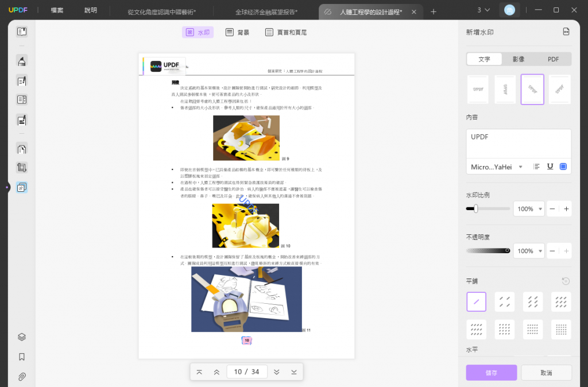Select the 45-degree descending watermark preset

point(532,89)
